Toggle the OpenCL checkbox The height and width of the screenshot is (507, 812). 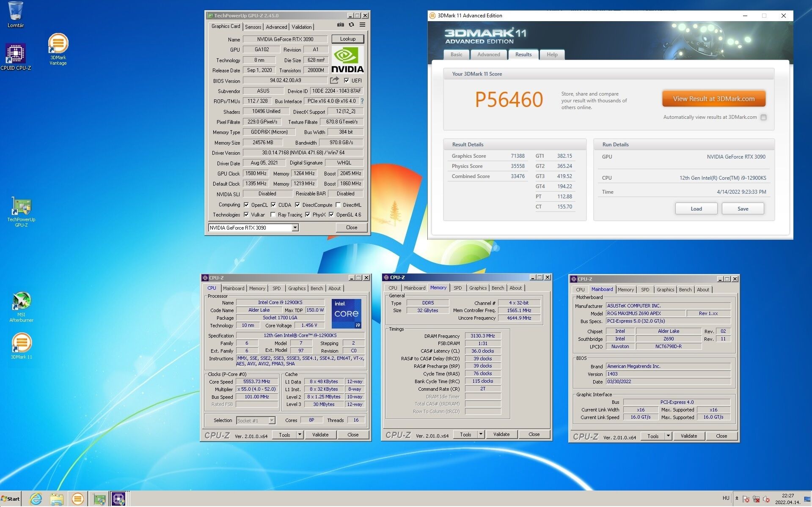pyautogui.click(x=246, y=205)
